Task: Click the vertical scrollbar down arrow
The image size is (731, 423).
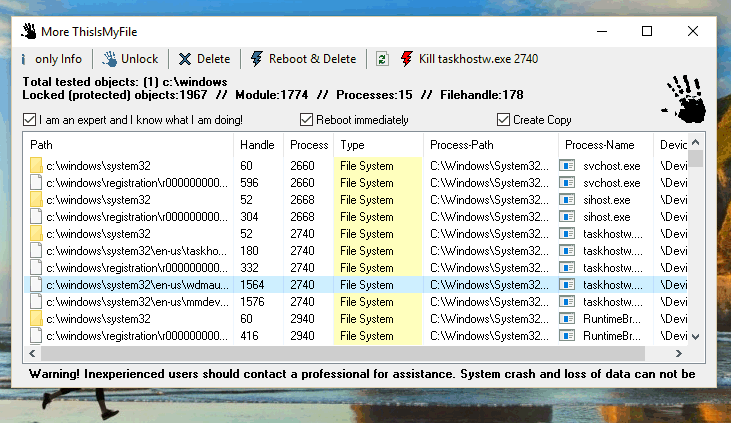Action: 696,336
